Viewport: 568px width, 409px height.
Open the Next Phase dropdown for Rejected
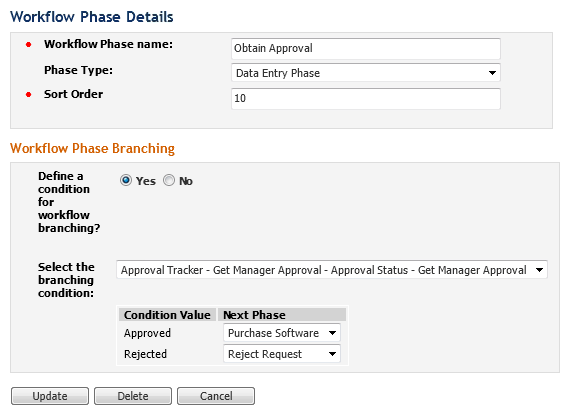click(x=282, y=354)
